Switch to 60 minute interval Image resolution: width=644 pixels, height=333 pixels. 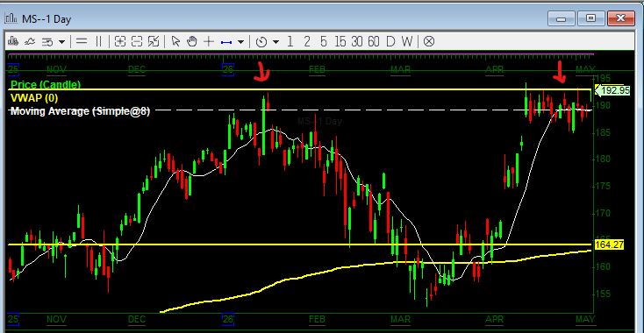[x=374, y=41]
